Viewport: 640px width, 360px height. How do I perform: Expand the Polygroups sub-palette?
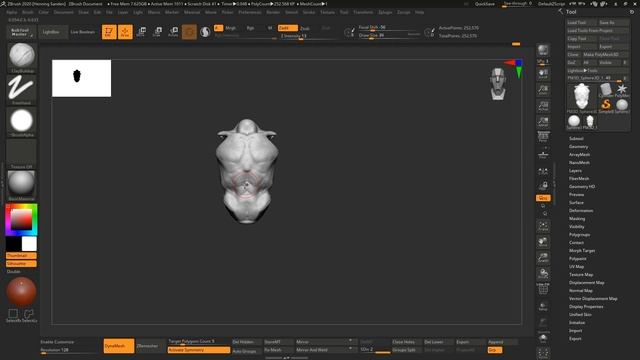pos(580,235)
